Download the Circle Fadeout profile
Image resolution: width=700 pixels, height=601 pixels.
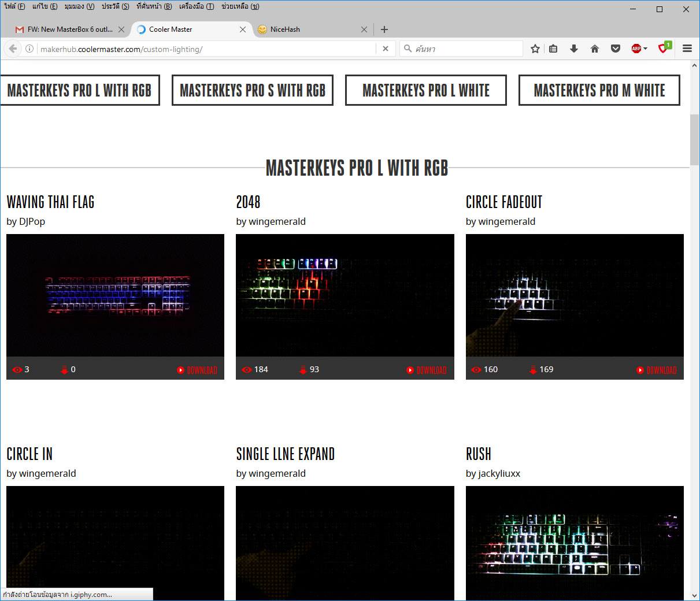(x=657, y=370)
